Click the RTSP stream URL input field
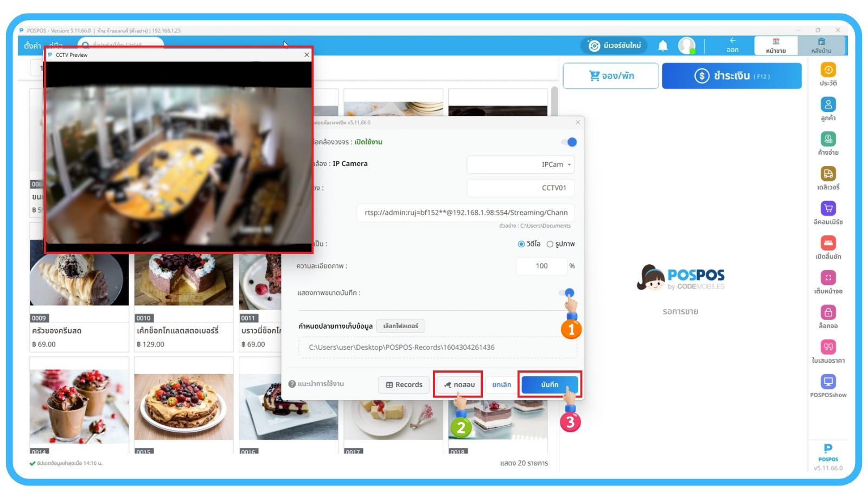The height and width of the screenshot is (499, 868). click(465, 213)
